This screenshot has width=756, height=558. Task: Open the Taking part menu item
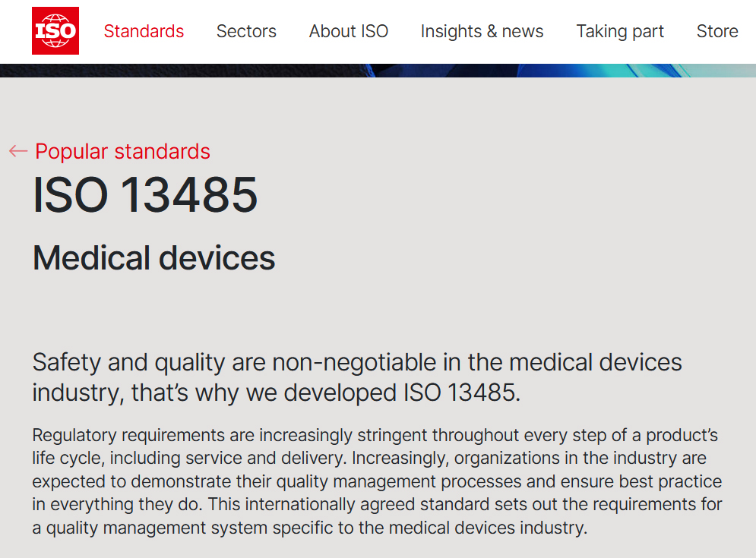click(619, 31)
